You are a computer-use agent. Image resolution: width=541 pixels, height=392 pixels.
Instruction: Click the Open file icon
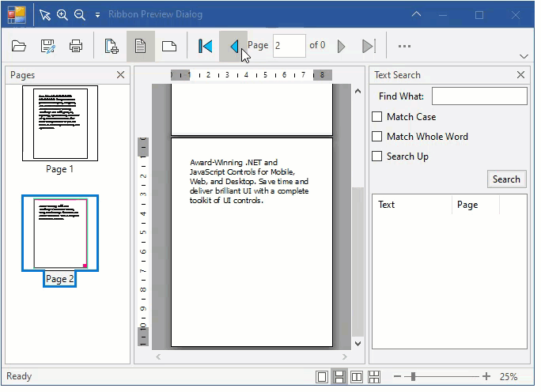point(18,46)
